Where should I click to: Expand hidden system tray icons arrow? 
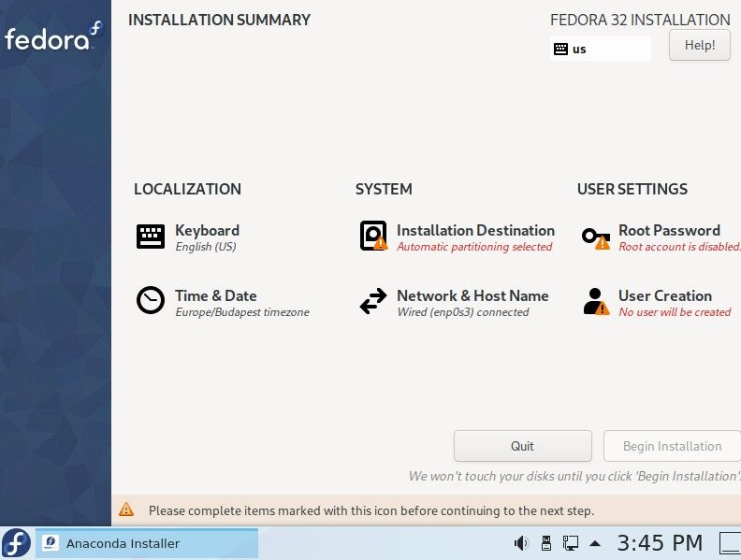click(595, 543)
